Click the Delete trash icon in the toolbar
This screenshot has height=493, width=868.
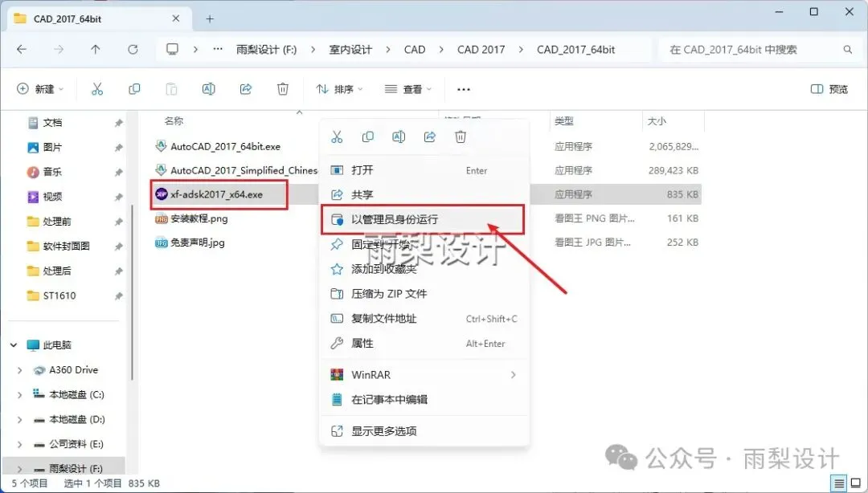click(283, 89)
